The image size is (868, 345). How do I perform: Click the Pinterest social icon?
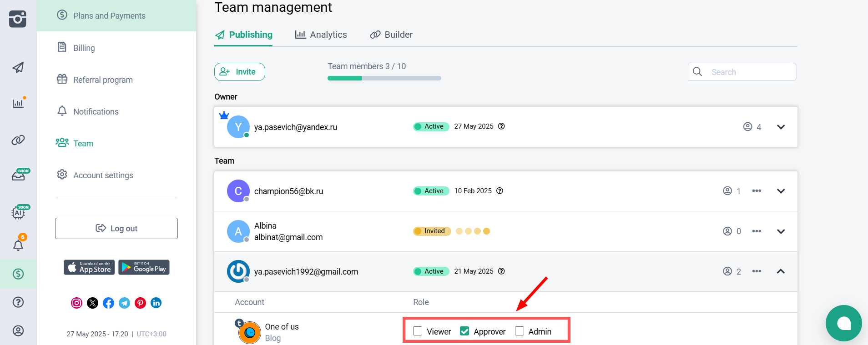click(x=140, y=303)
